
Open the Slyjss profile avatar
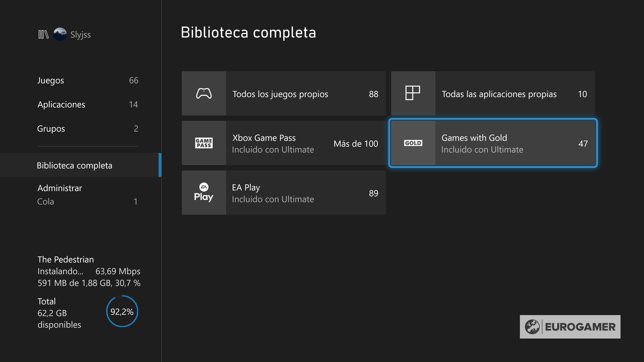pos(60,34)
